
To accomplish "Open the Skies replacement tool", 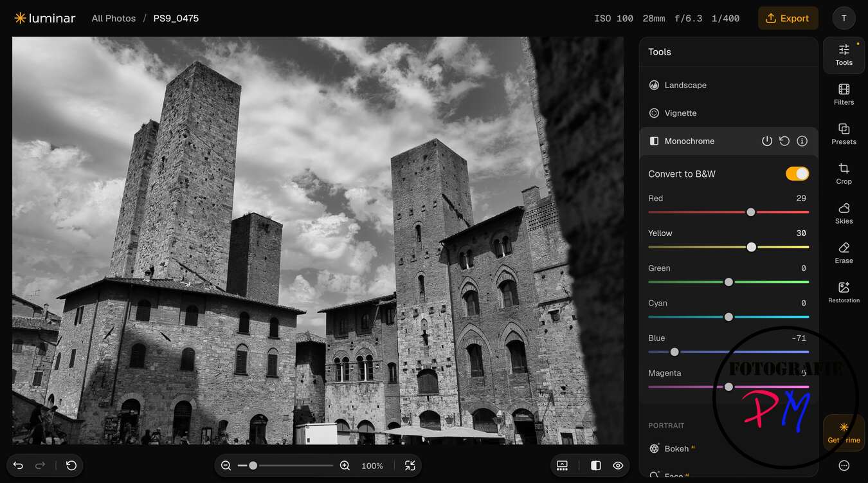I will 844,214.
